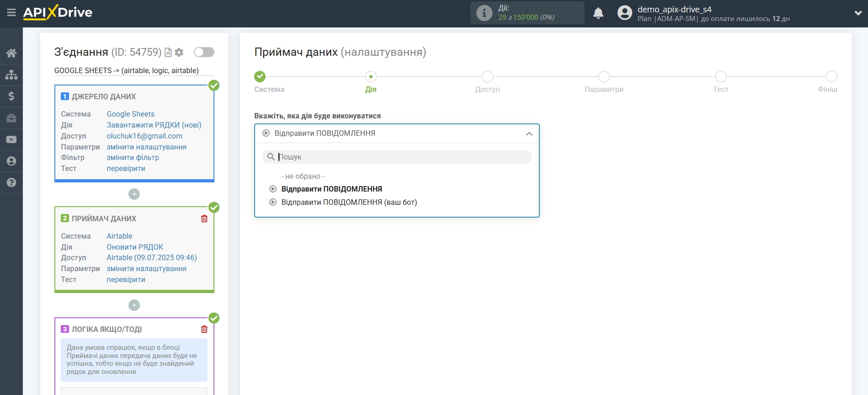The image size is (868, 395).
Task: Add a block after the Airtable receiver
Action: tap(134, 305)
